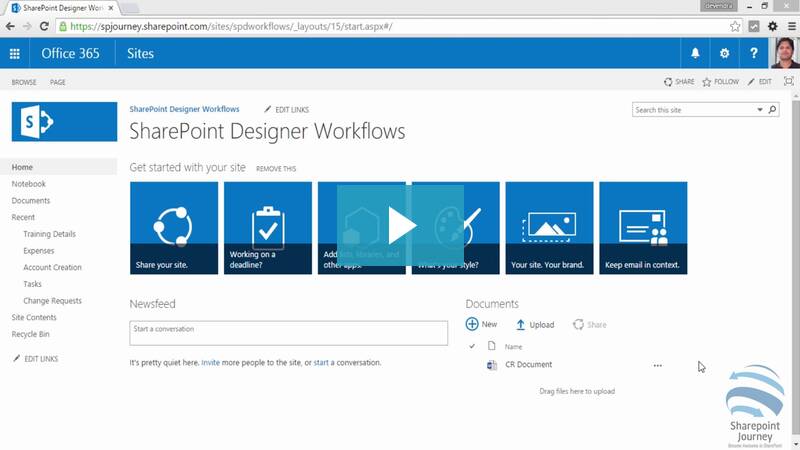Click the browser back arrow
The height and width of the screenshot is (450, 800).
click(x=10, y=26)
